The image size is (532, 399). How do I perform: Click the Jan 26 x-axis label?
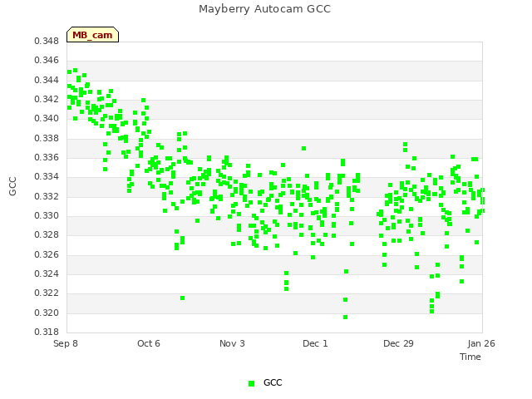pyautogui.click(x=481, y=343)
